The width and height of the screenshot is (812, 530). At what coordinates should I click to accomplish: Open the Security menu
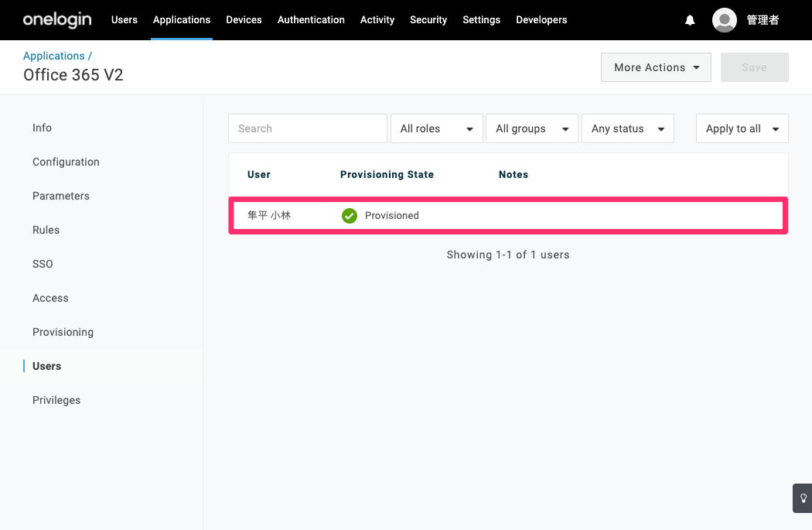(428, 19)
